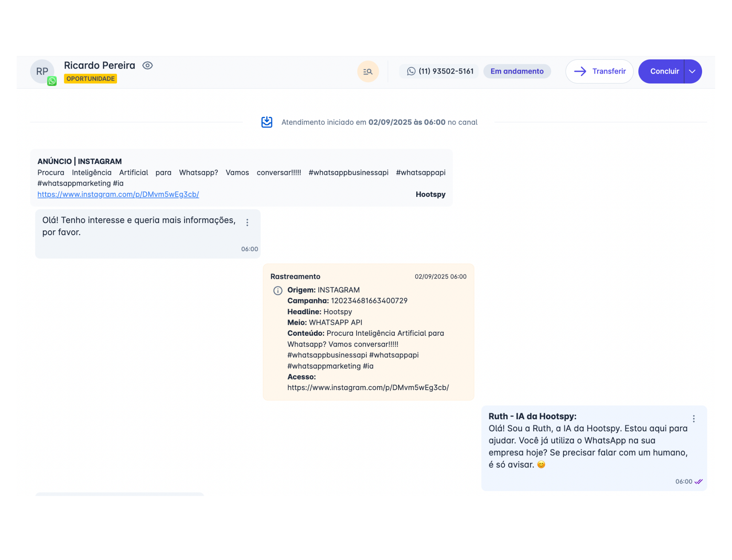Screen dimensions: 732x560
Task: Toggle the eye icon beside Ricardo Pereira
Action: (147, 66)
